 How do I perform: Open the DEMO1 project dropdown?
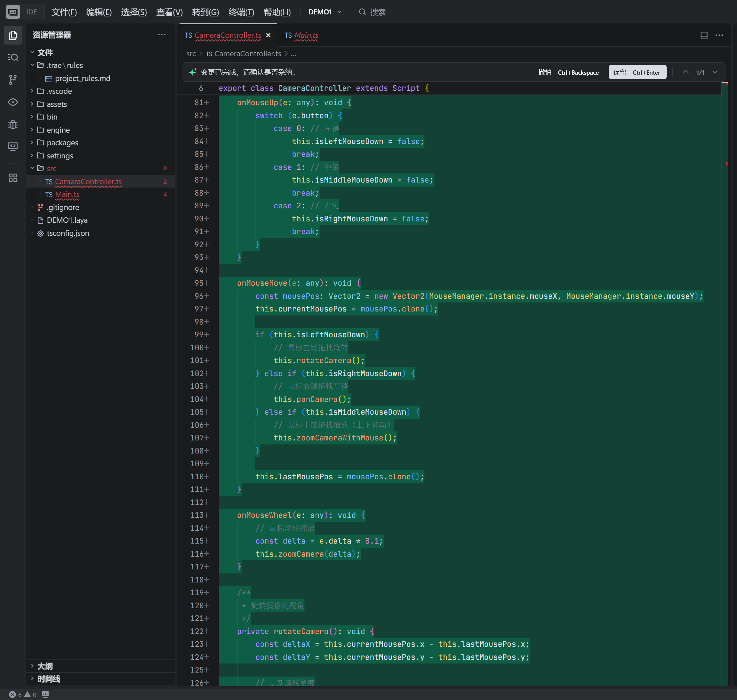pyautogui.click(x=325, y=12)
